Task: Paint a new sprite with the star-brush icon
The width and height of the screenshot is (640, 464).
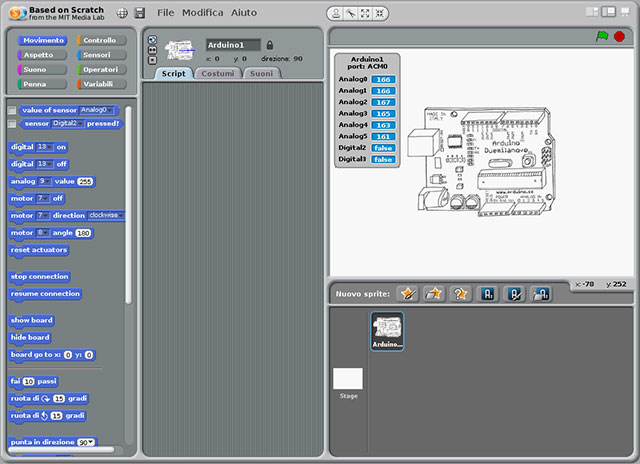Action: coord(406,294)
